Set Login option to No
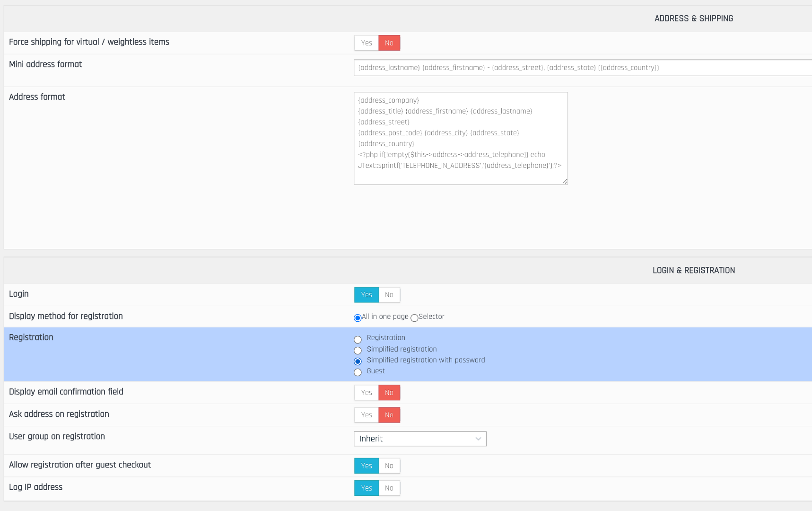Image resolution: width=812 pixels, height=511 pixels. (x=389, y=295)
